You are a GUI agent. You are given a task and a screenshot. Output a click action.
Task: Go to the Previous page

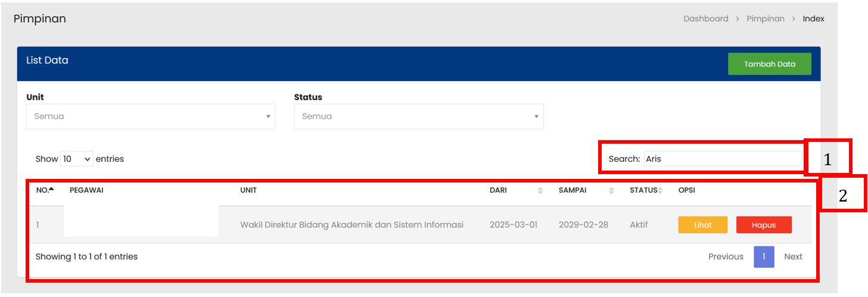726,257
